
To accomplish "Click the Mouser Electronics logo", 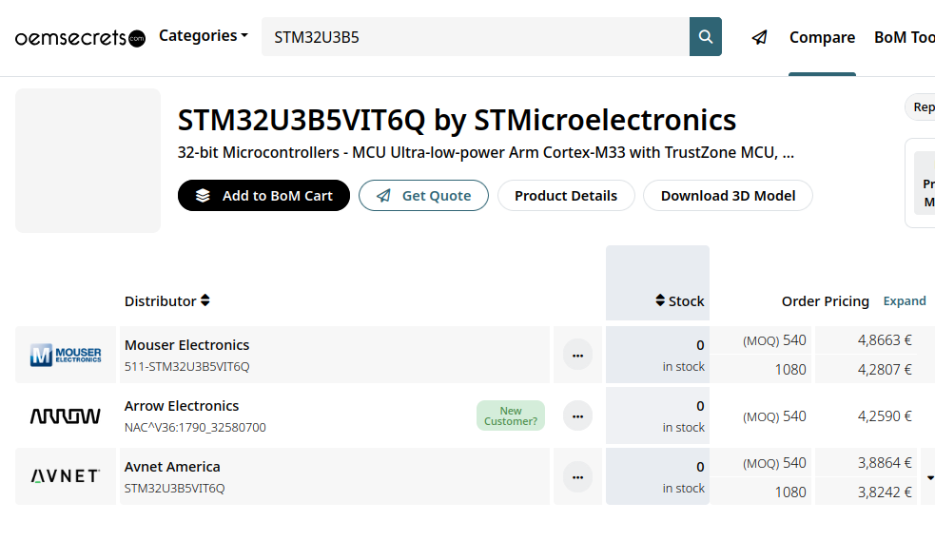I will point(66,355).
